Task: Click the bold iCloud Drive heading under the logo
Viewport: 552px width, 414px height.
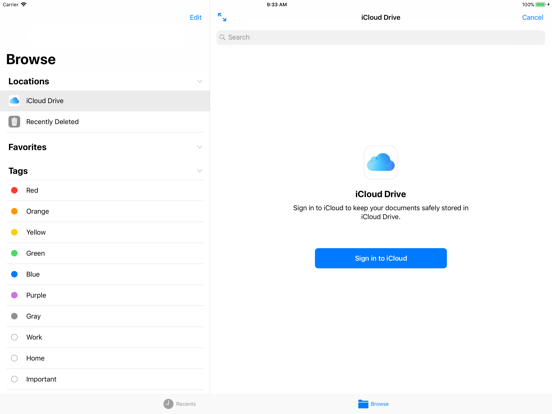Action: 381,194
